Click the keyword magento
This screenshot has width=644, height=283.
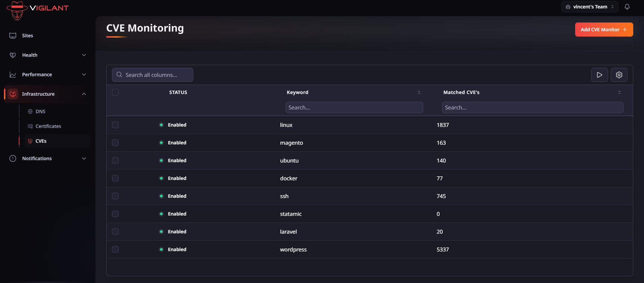(x=291, y=143)
